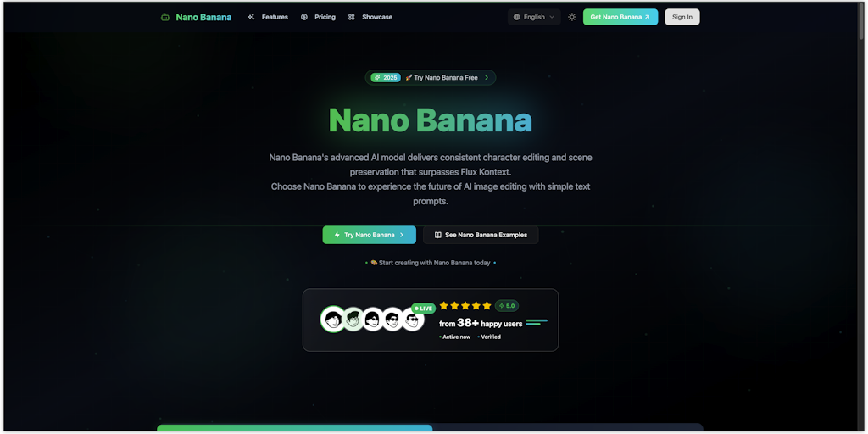Go to the Showcase nav item

tap(370, 17)
